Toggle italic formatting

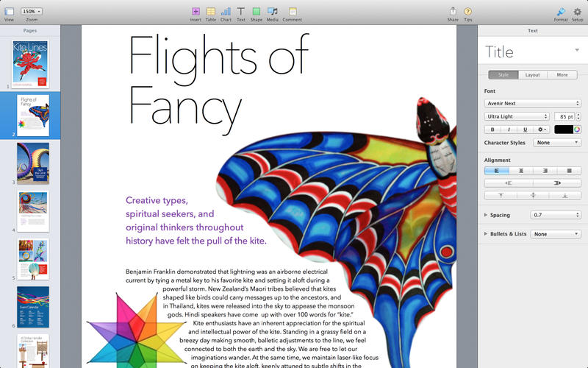pyautogui.click(x=509, y=130)
